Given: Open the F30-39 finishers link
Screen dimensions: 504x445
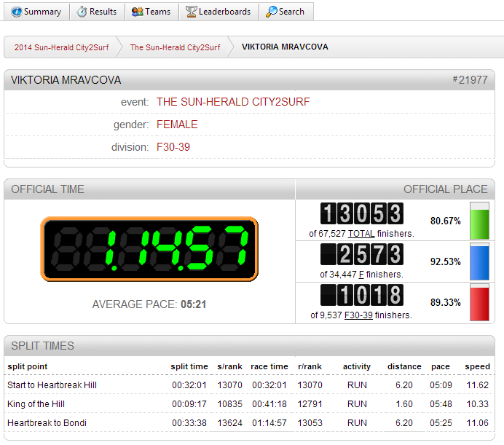Looking at the screenshot, I should pos(358,315).
